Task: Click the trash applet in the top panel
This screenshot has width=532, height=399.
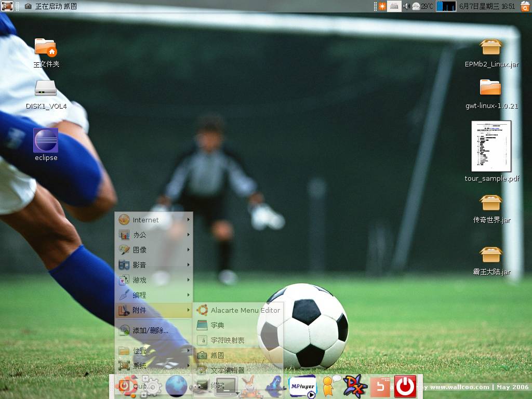Action: click(x=525, y=6)
